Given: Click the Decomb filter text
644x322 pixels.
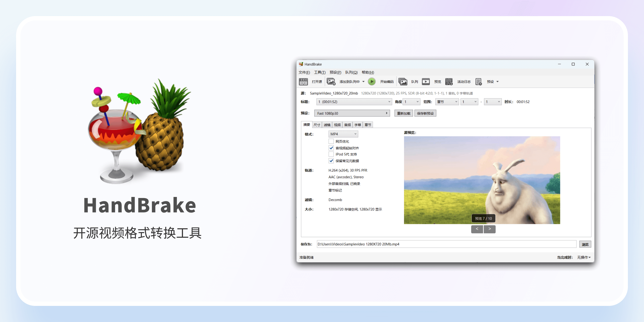Looking at the screenshot, I should 335,200.
